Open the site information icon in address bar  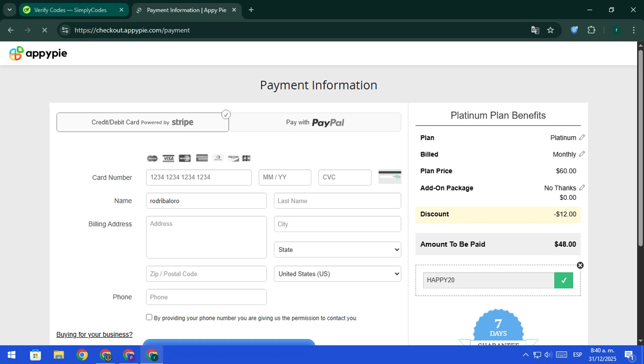(65, 30)
